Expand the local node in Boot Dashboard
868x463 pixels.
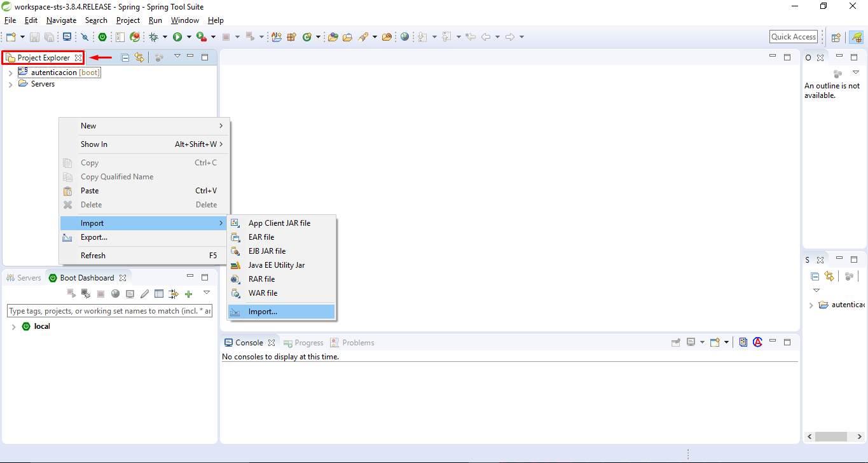(13, 327)
